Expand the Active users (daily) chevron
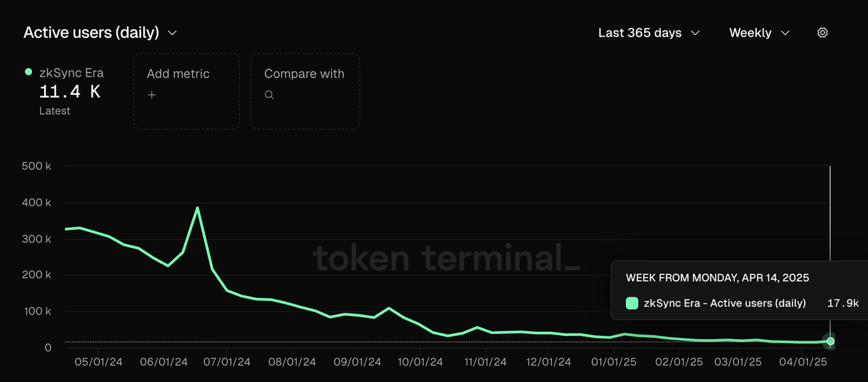This screenshot has height=382, width=868. 172,33
